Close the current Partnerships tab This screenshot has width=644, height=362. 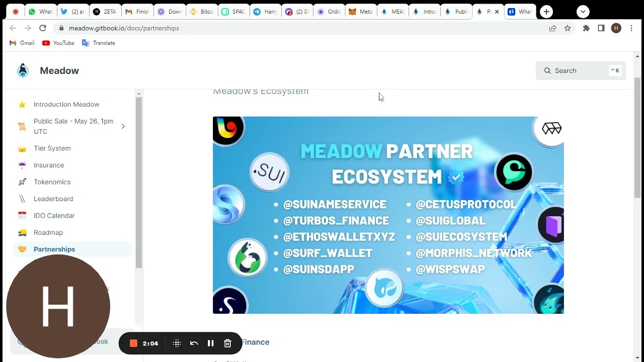pos(497,12)
